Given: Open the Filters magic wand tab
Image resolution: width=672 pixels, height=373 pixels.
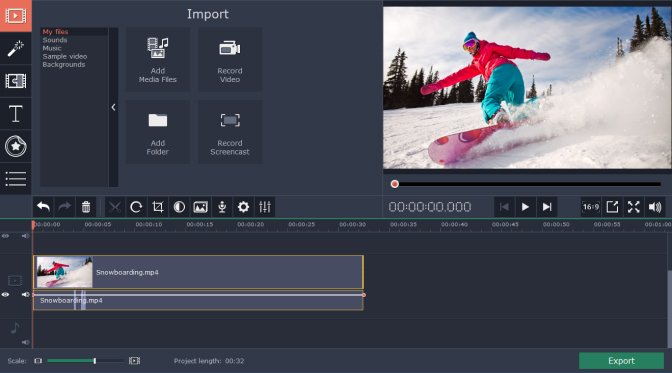Looking at the screenshot, I should 15,48.
